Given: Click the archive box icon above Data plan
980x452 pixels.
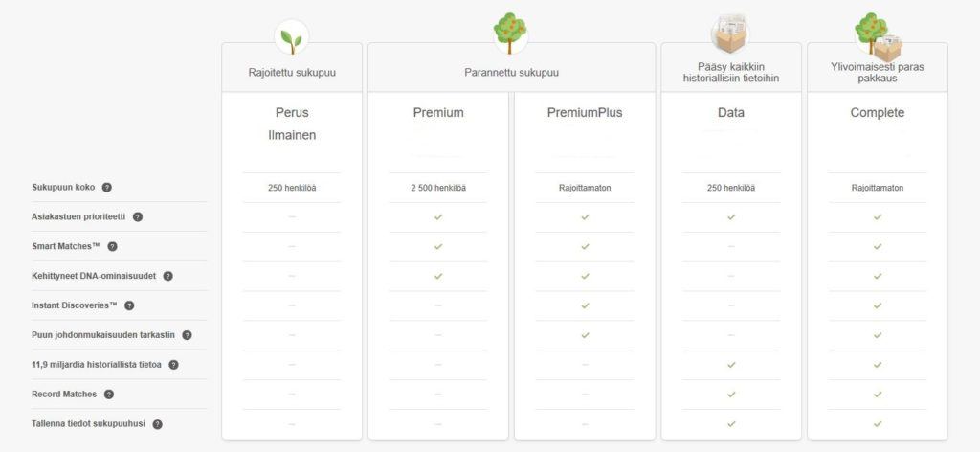Looking at the screenshot, I should (730, 34).
